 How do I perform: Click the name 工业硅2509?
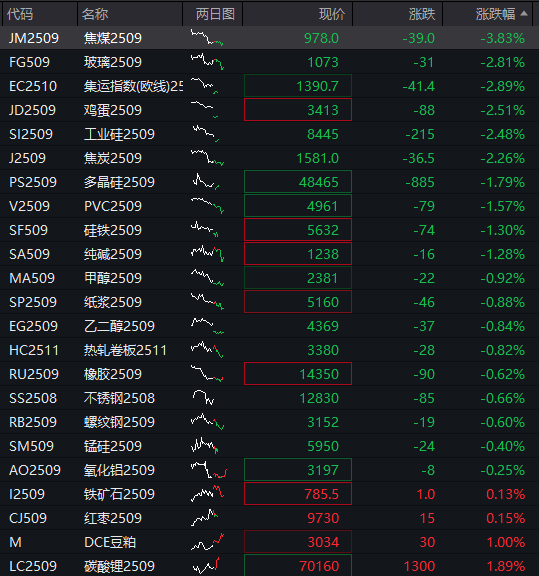(119, 134)
